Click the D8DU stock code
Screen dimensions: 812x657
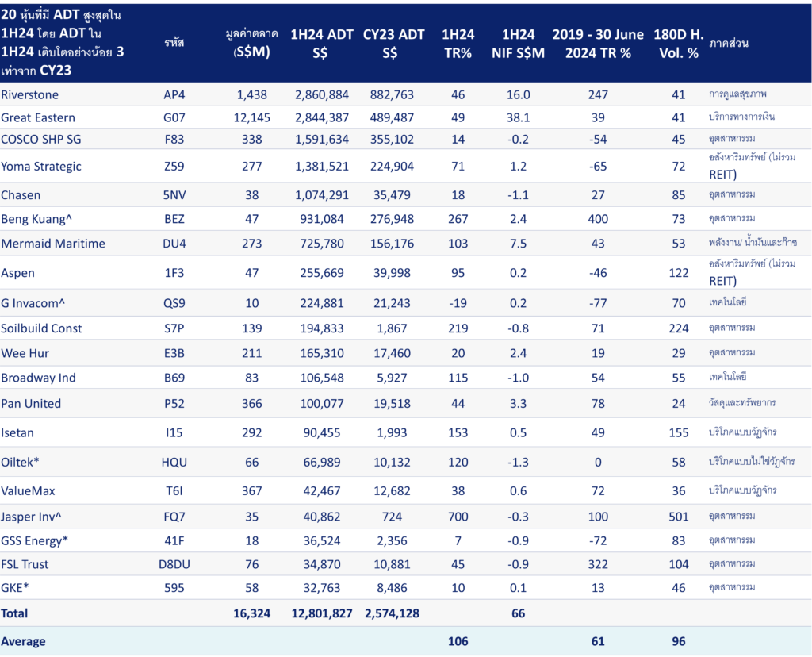tap(174, 564)
